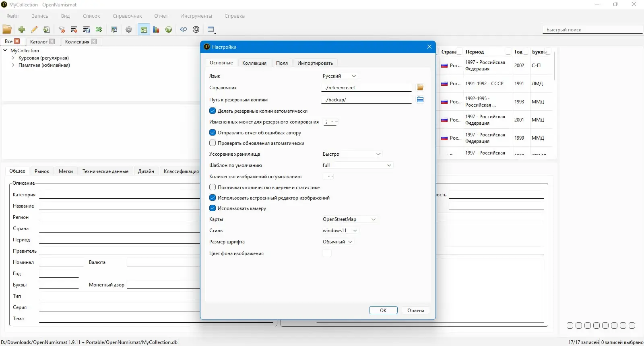This screenshot has height=346, width=644.
Task: Show statistics with the bar chart icon
Action: 156,29
